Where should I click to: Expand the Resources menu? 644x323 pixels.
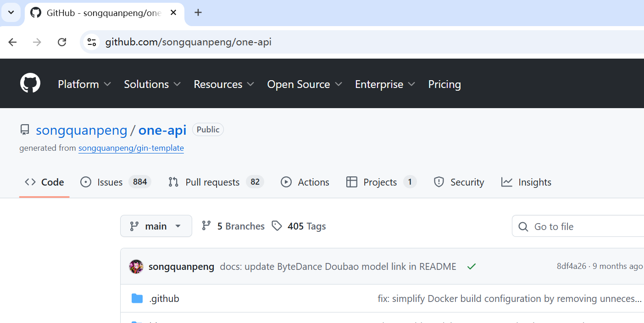point(224,84)
